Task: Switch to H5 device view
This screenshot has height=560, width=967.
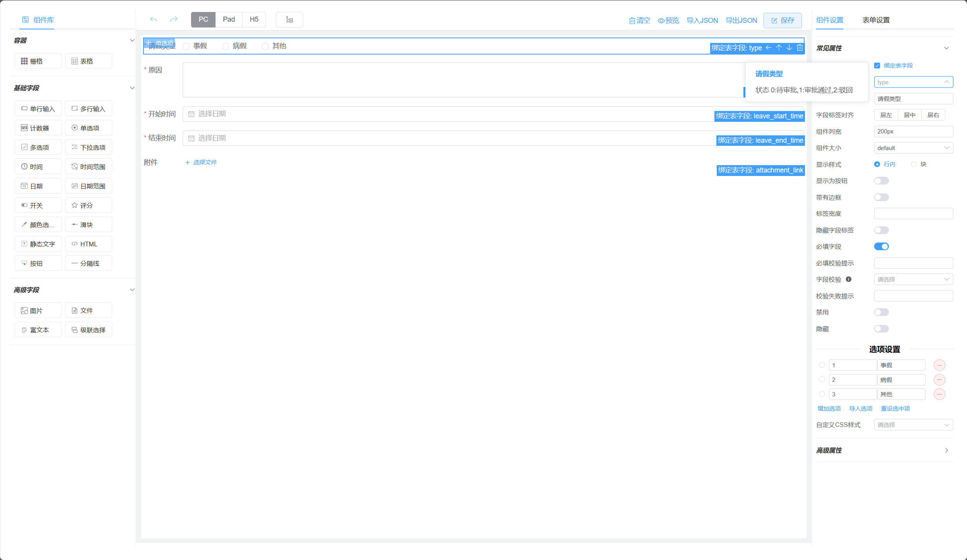Action: (x=254, y=19)
